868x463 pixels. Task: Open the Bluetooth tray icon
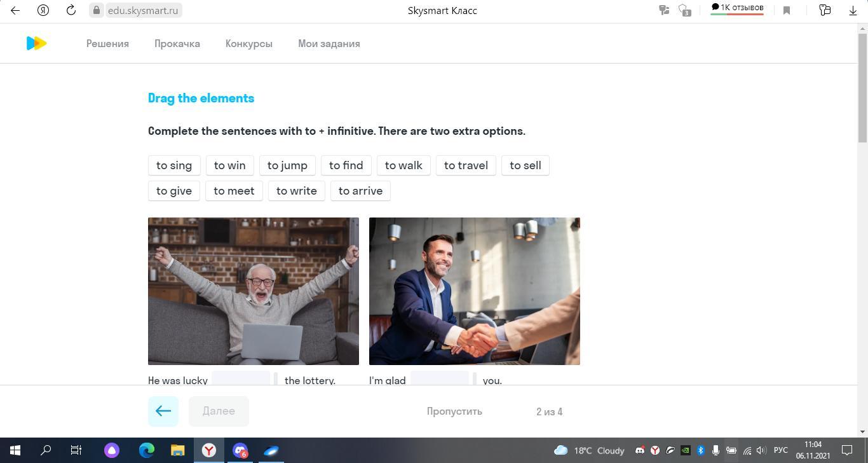701,450
